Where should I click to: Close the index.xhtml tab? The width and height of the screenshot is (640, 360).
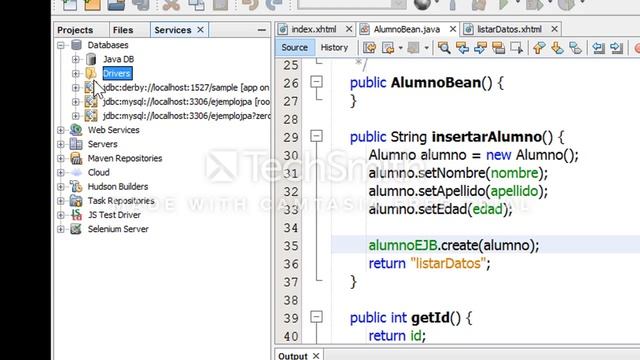(x=349, y=29)
